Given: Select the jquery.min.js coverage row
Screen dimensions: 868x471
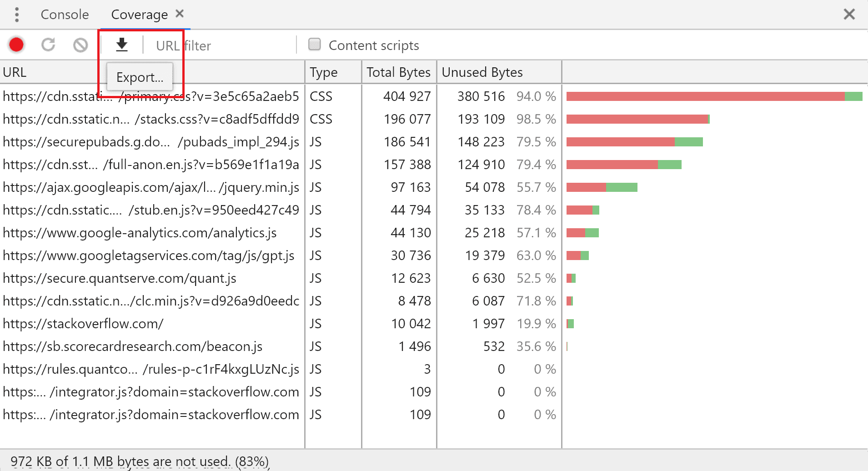Looking at the screenshot, I should 151,187.
